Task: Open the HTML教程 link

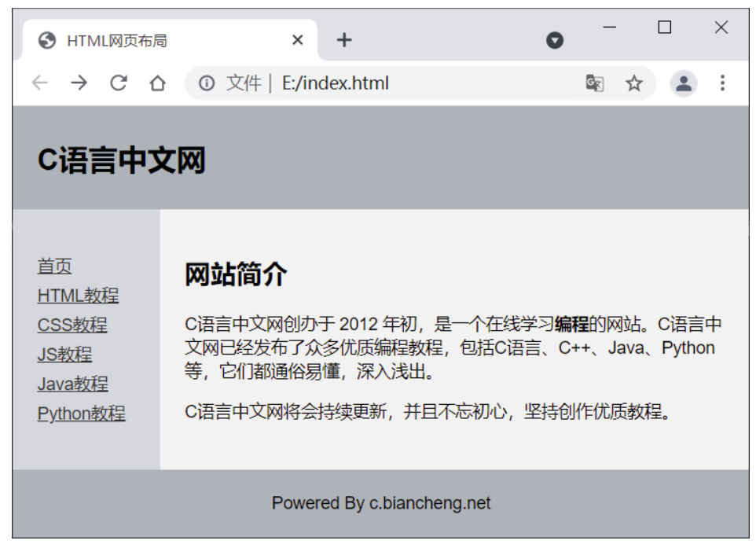Action: pos(78,296)
